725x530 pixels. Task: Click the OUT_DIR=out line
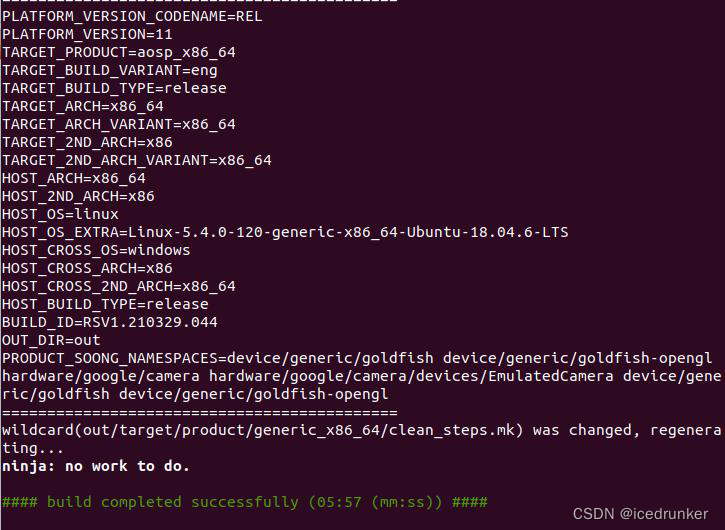[51, 340]
